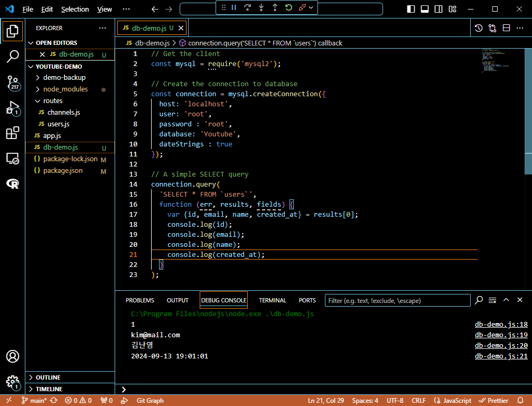Open the timeline history icon in editor toolbar
Viewport: 532px width, 406px height.
tap(479, 28)
